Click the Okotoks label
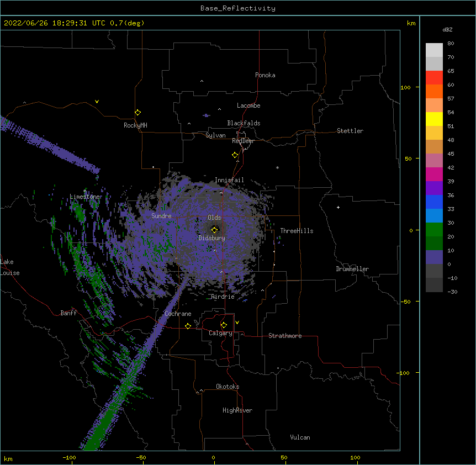 [228, 387]
